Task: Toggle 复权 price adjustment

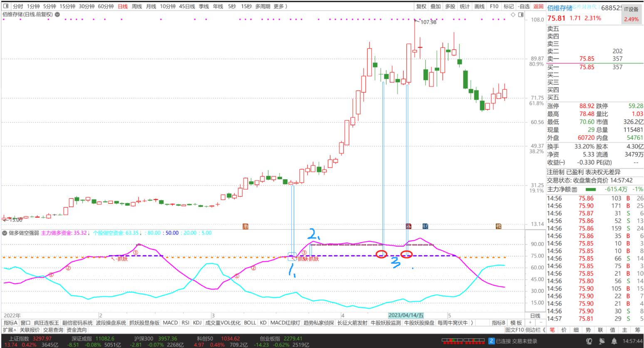Action: coord(421,6)
